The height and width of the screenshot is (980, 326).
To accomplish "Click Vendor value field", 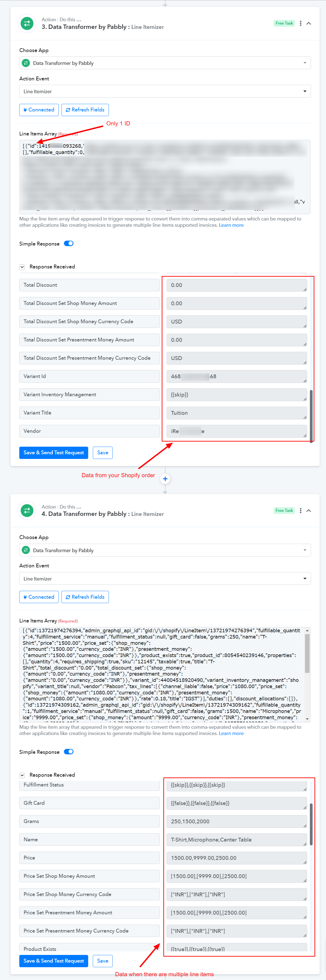I will point(237,431).
